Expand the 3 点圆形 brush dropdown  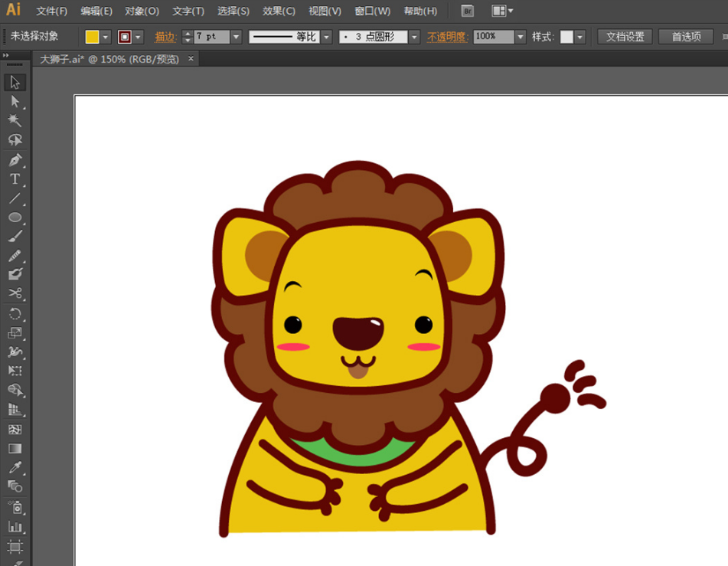click(414, 37)
